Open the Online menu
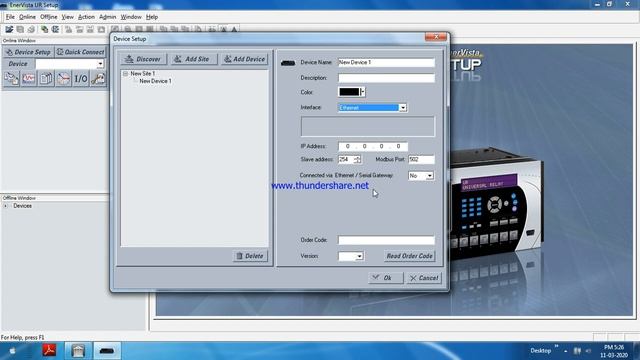The image size is (640, 360). pos(27,17)
